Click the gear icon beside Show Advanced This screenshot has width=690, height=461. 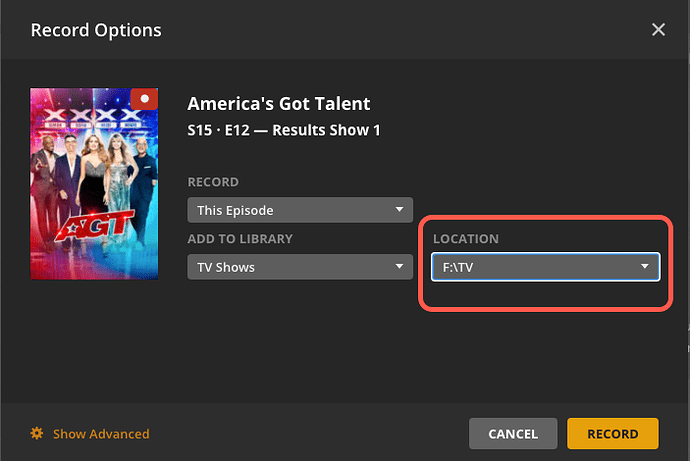coord(37,433)
